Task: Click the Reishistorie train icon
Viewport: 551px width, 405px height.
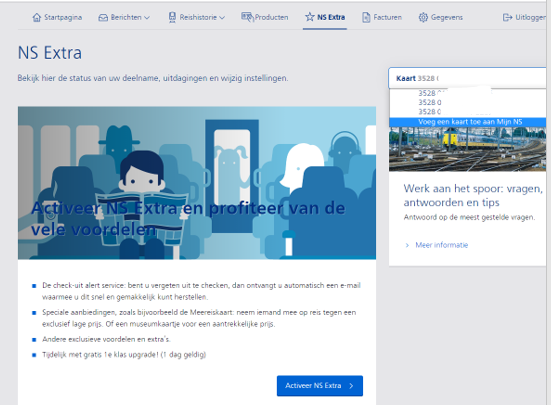Action: [x=172, y=17]
